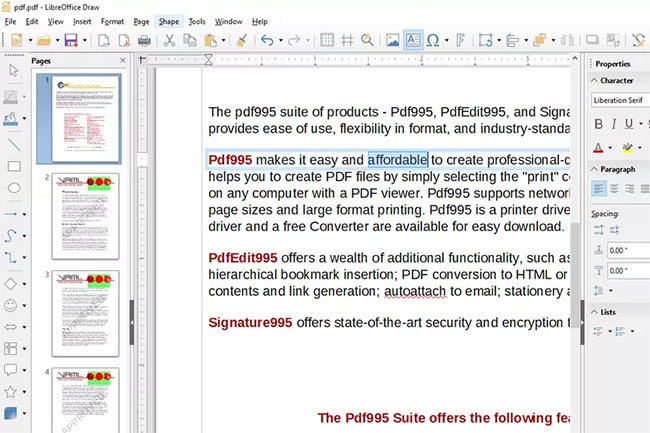This screenshot has height=433, width=650.
Task: Click Export as PDF icon
Action: [124, 40]
